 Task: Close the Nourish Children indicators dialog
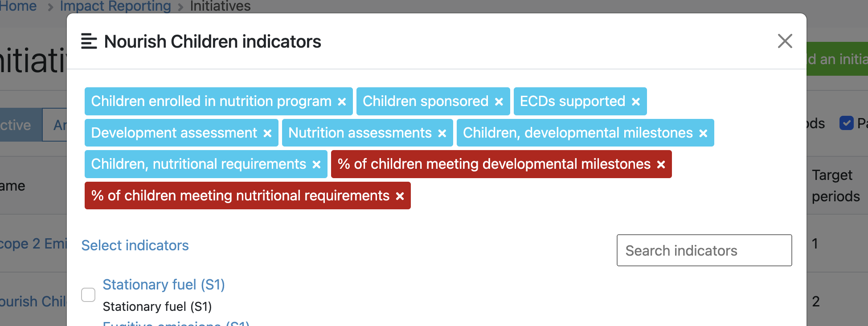785,41
